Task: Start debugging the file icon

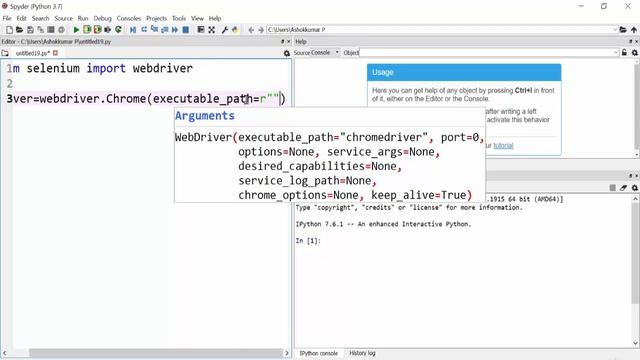Action: click(x=133, y=30)
